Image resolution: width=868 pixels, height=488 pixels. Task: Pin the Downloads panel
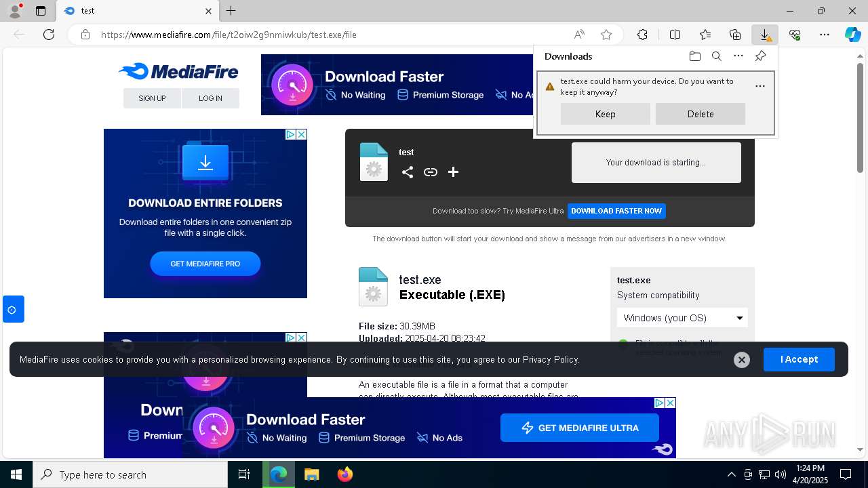[760, 56]
